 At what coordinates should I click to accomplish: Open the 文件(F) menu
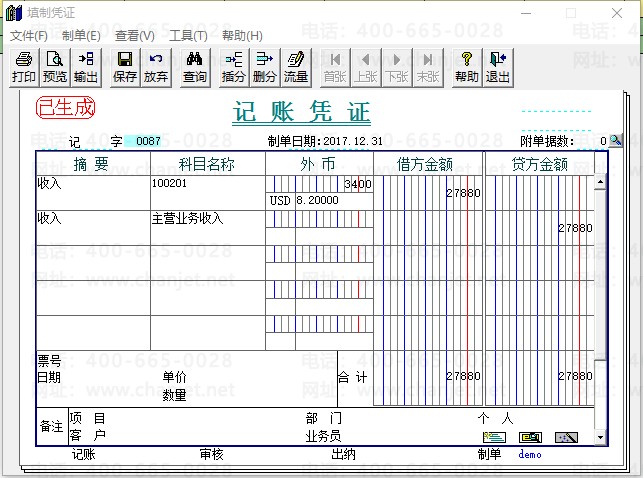29,35
